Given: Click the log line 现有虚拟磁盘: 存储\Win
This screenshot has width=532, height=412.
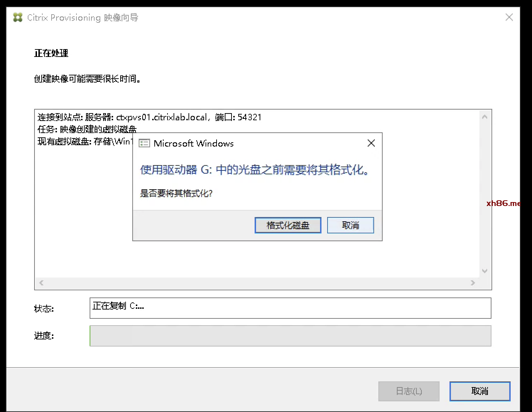Looking at the screenshot, I should (85, 141).
